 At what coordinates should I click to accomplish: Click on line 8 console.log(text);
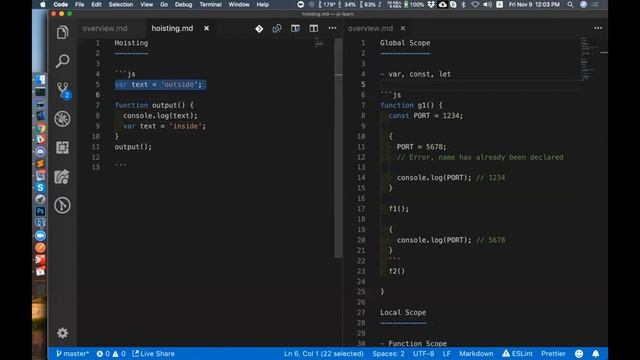pos(160,116)
